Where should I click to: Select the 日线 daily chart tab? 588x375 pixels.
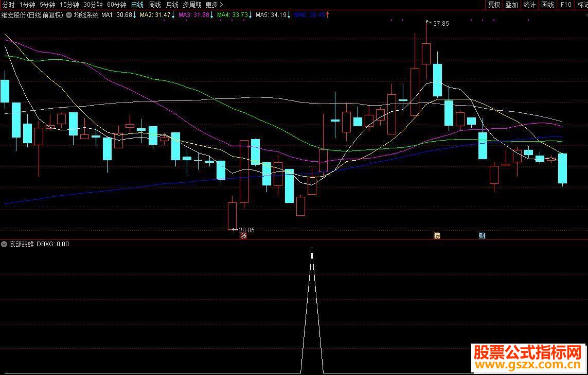137,5
